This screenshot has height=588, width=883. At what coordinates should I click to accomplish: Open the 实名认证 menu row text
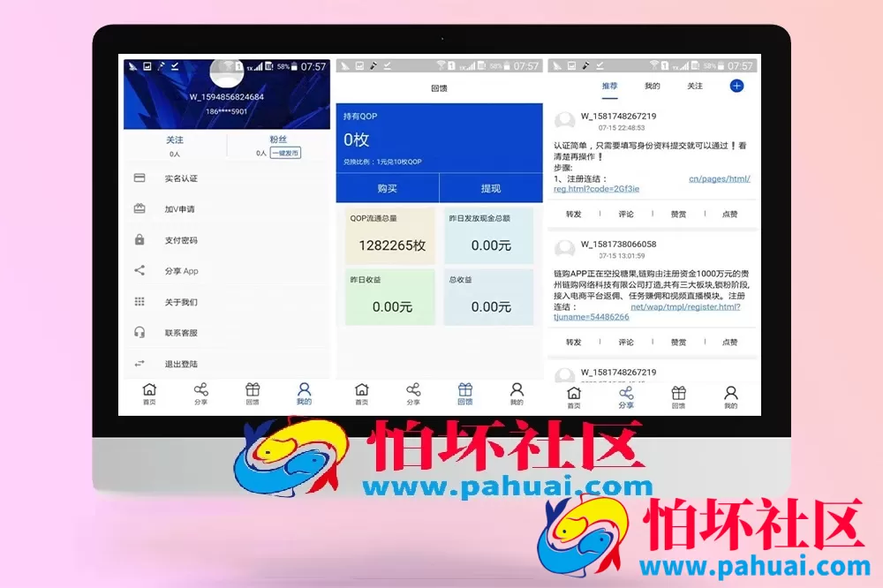point(181,178)
